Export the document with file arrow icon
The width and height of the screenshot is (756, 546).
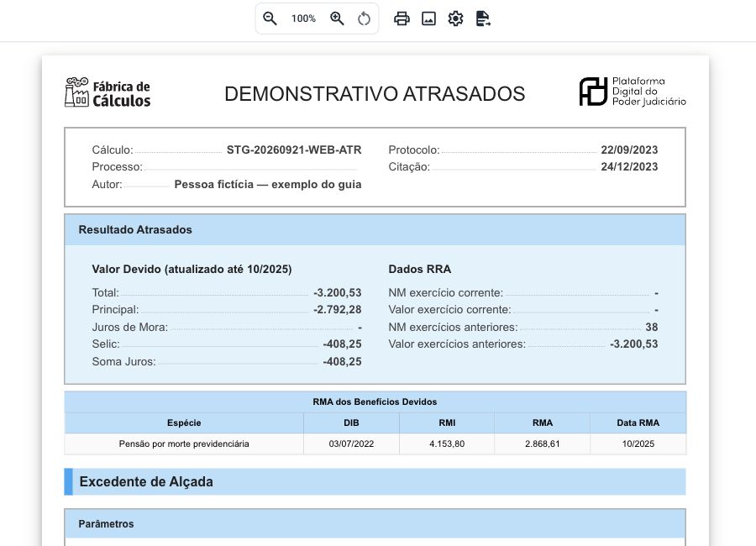pos(483,18)
